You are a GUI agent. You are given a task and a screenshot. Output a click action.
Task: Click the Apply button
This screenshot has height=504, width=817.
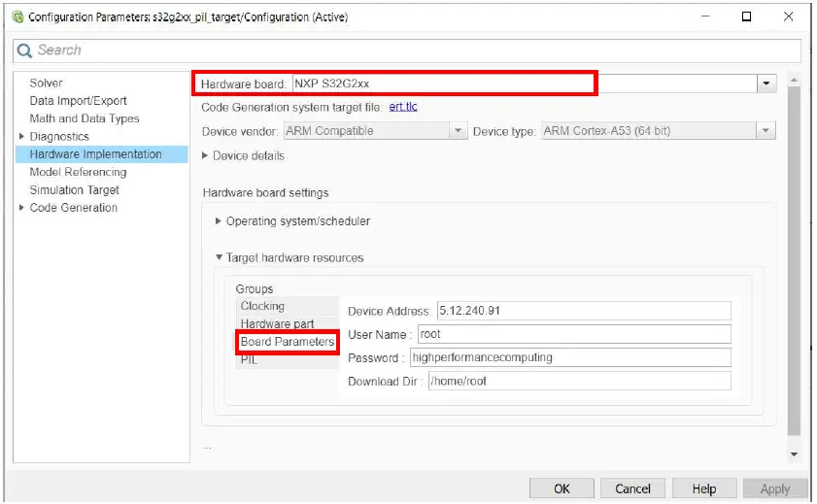click(x=775, y=488)
